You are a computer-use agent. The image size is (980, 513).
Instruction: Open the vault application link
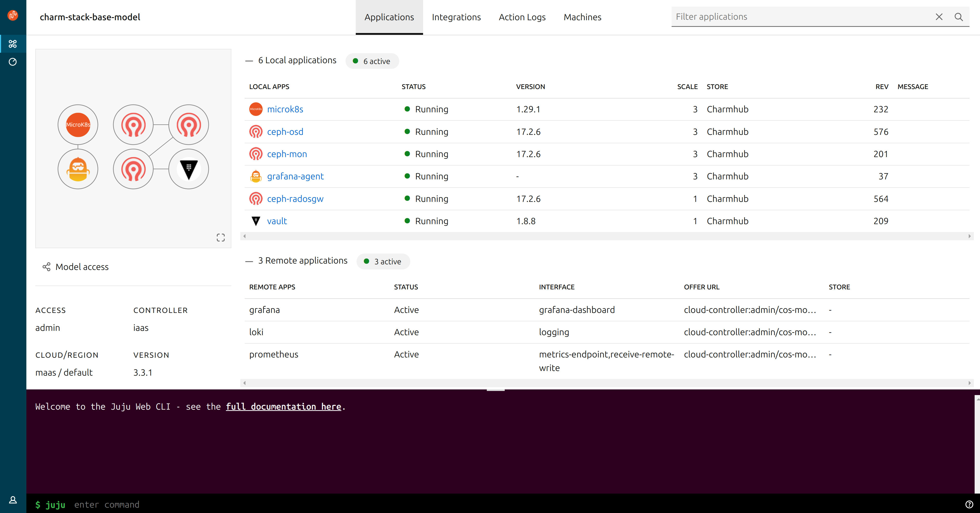(x=277, y=221)
